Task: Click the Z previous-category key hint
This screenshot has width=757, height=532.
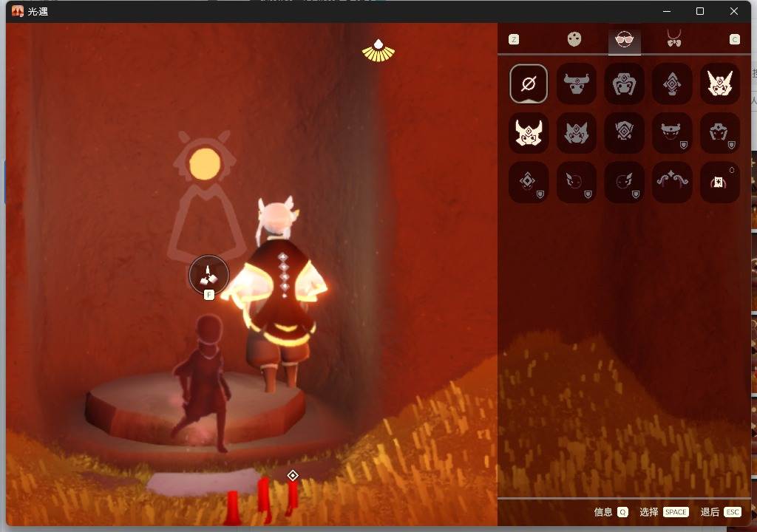Action: (x=514, y=39)
